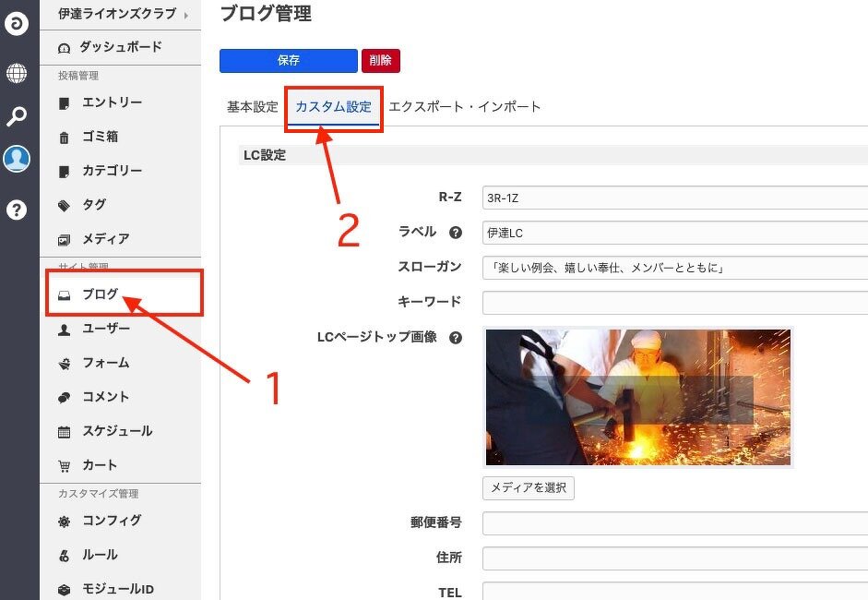Click the メディアを選択 button
This screenshot has height=600, width=868.
(x=528, y=488)
